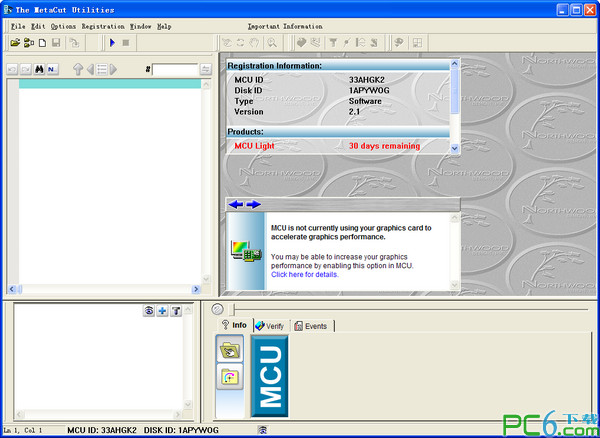
Task: Click the MCU ID value 33AHGK2
Action: point(367,80)
